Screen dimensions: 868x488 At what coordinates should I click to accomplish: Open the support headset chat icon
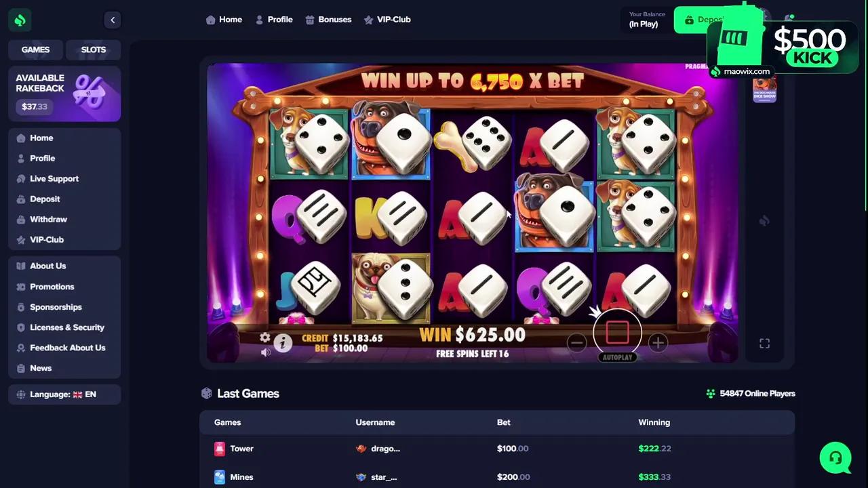[x=835, y=457]
